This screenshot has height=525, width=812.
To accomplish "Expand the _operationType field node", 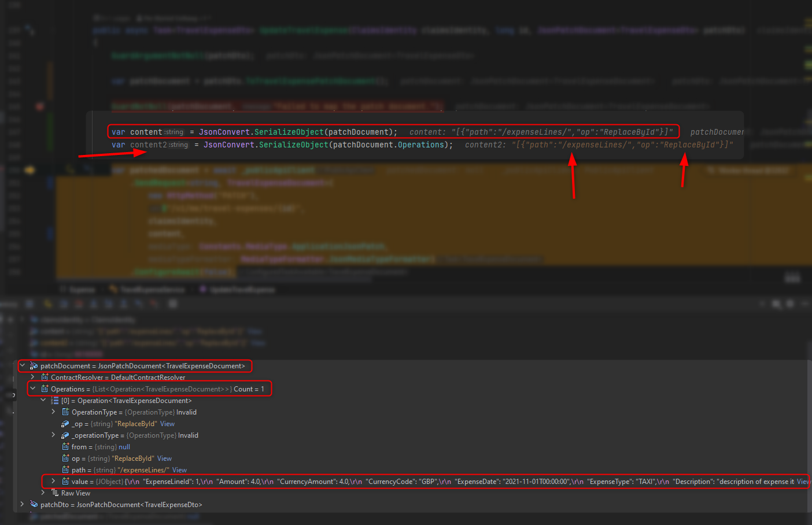I will click(53, 435).
